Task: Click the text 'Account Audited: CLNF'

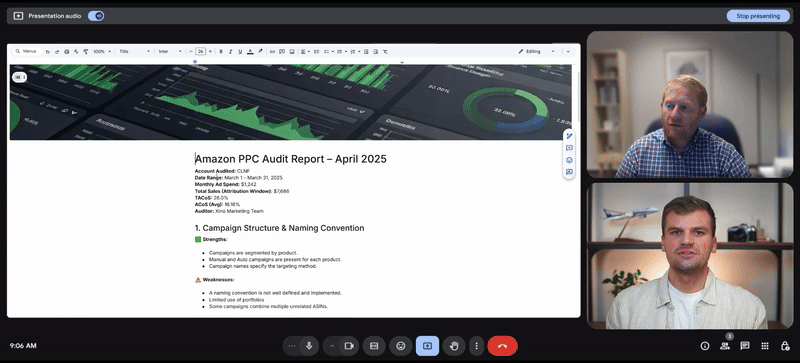Action: [222, 171]
